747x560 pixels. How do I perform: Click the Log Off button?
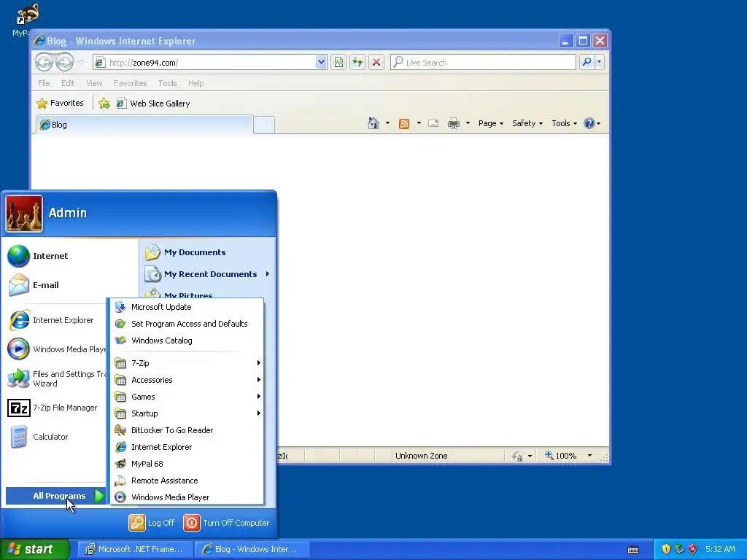(152, 523)
